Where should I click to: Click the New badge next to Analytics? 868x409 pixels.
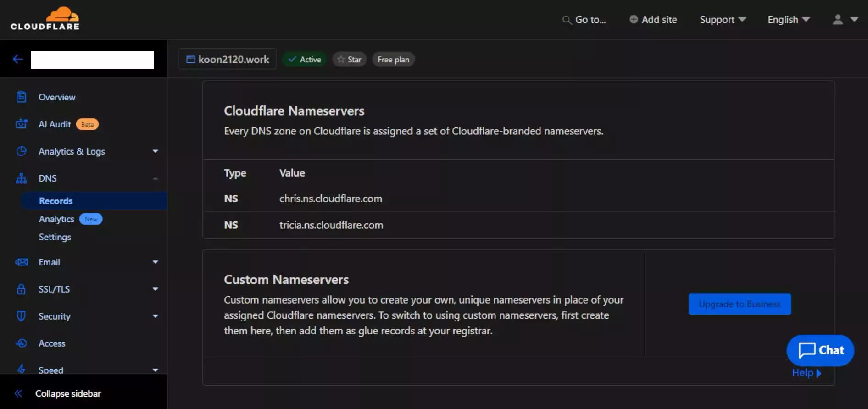(x=91, y=219)
